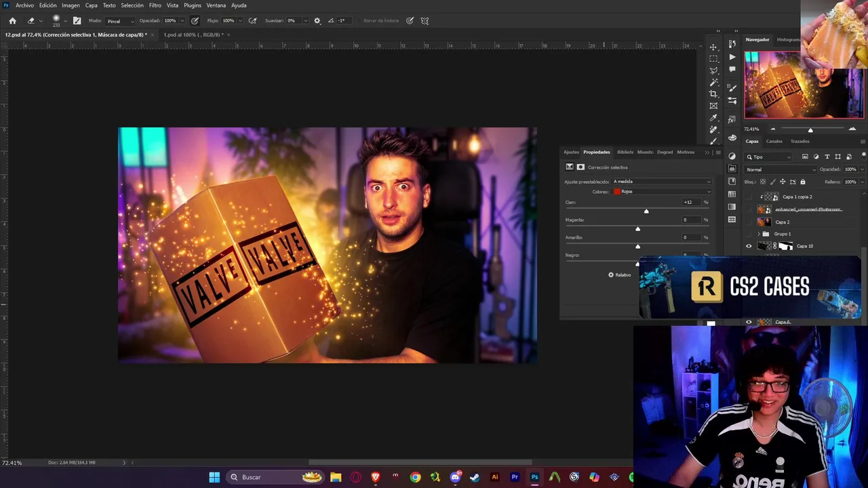Open the Opacidad 100% dropdown arrow

point(183,21)
